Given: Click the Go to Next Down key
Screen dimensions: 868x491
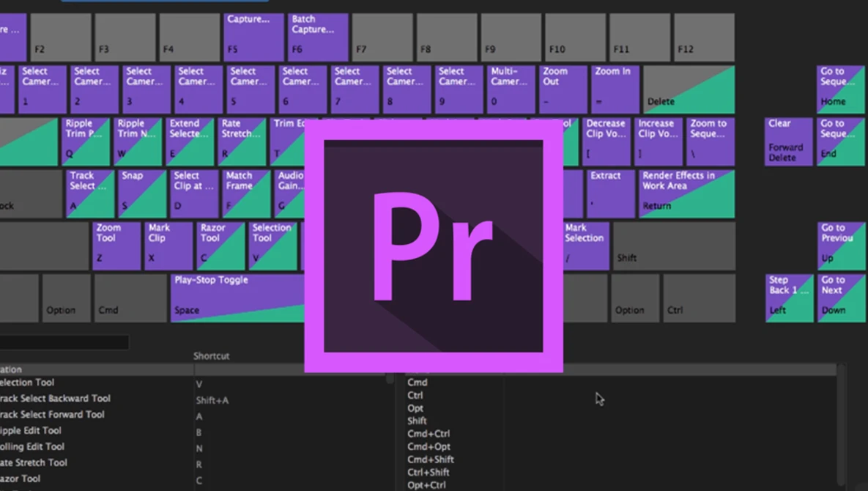Looking at the screenshot, I should pos(840,298).
